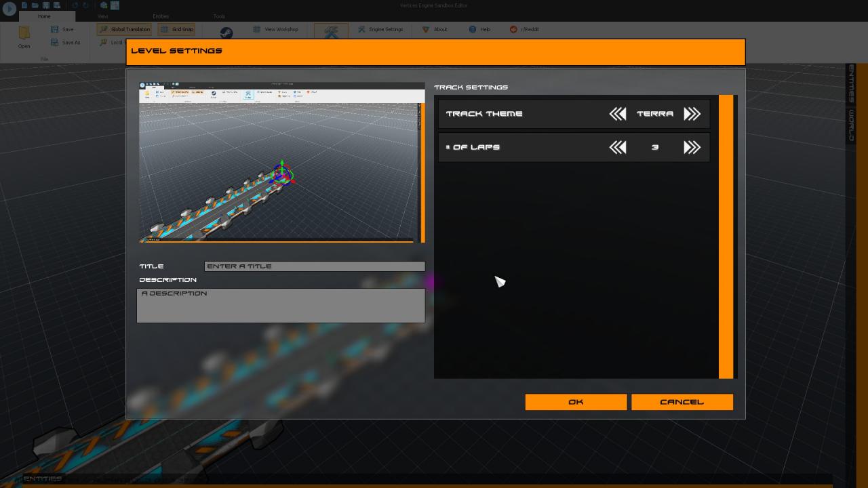Focus the Description text box

(281, 306)
